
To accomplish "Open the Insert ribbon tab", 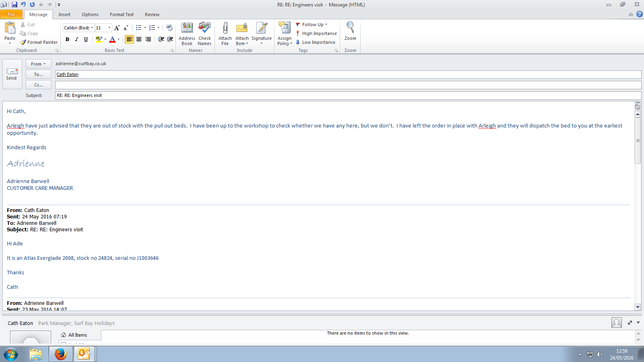I will (x=64, y=14).
